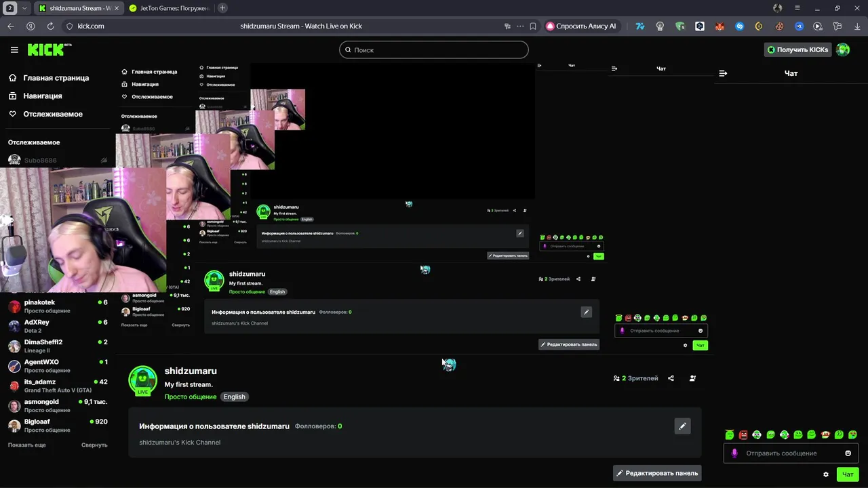Open the extensions puzzle icon

837,26
